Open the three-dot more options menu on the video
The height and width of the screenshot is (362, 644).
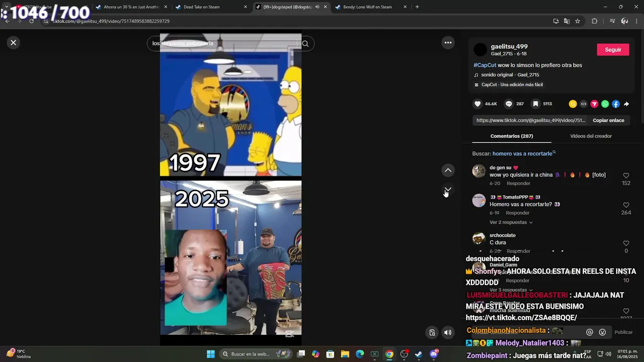(448, 43)
